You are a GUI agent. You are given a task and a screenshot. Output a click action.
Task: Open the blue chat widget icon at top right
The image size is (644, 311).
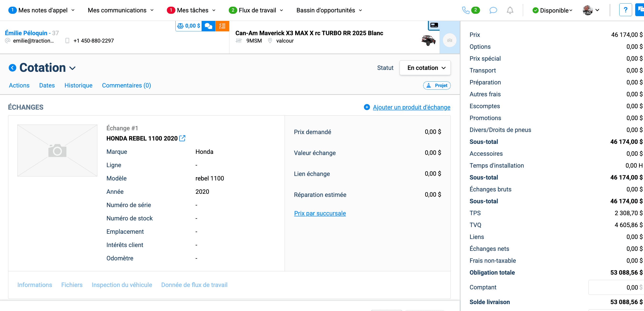pyautogui.click(x=640, y=10)
